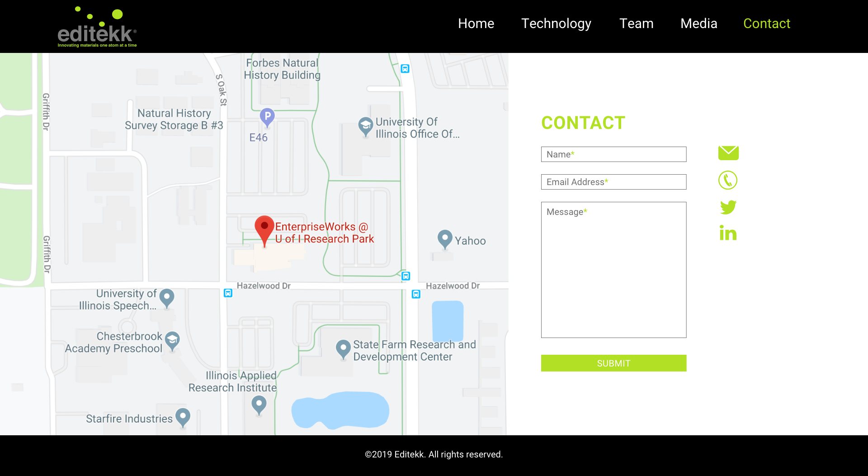Open the LinkedIn icon link
This screenshot has width=868, height=476.
[728, 233]
